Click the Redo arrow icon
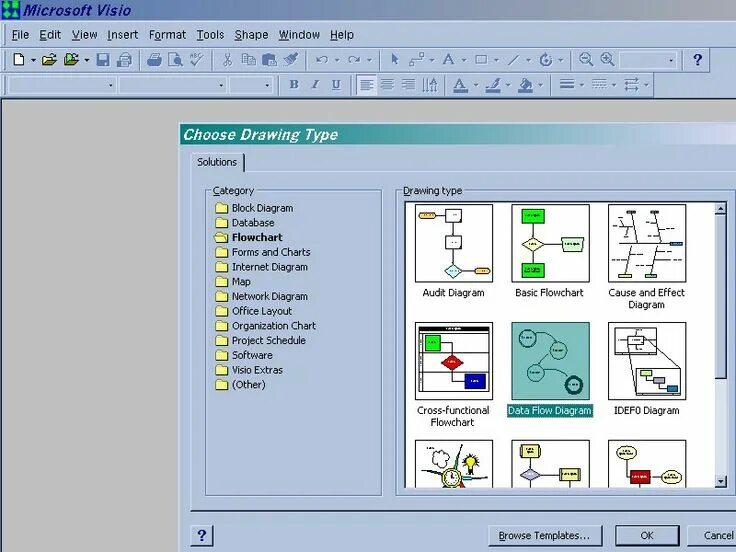This screenshot has height=552, width=736. 354,60
